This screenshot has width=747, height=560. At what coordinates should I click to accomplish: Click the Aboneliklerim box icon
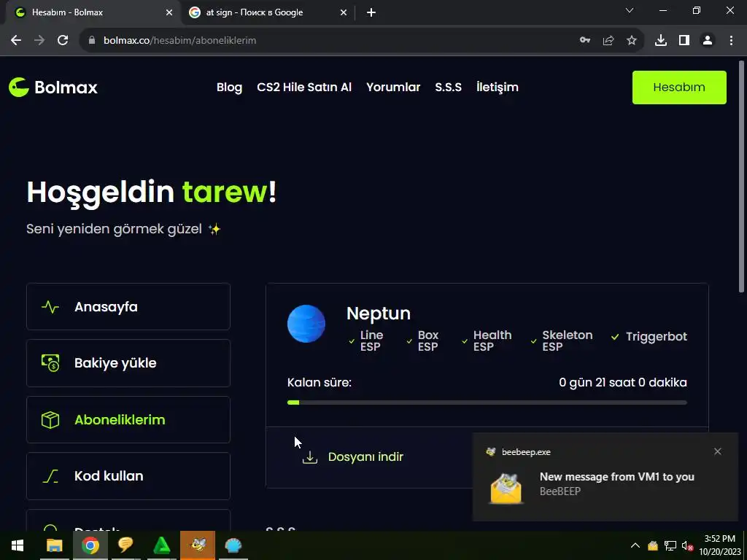pos(50,420)
